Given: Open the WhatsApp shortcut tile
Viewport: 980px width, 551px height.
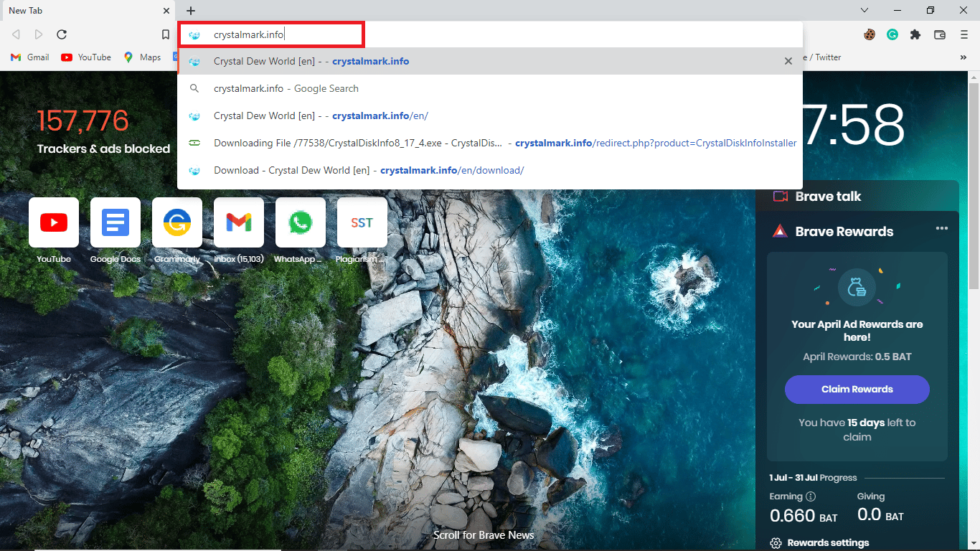Looking at the screenshot, I should [x=300, y=223].
